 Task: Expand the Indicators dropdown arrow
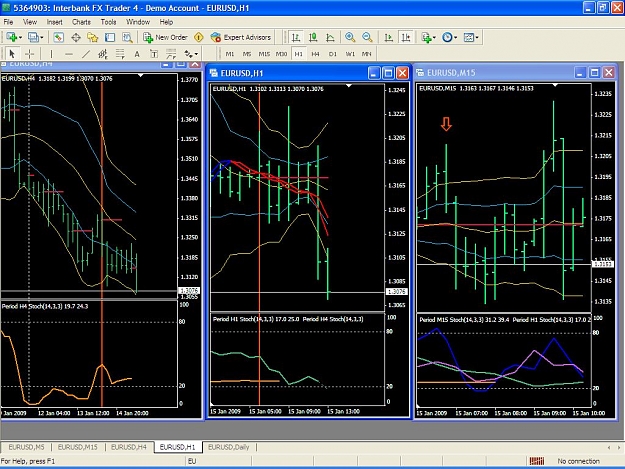(x=434, y=38)
